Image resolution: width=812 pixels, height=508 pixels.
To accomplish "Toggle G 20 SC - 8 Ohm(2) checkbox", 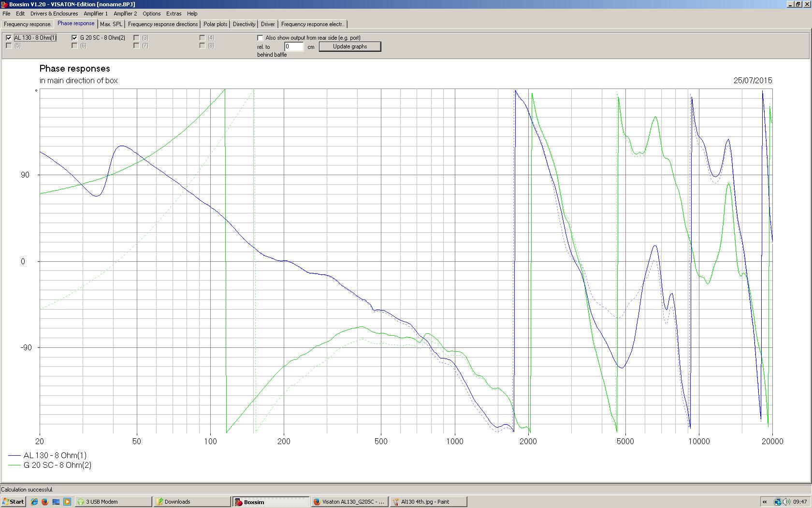I will point(74,38).
